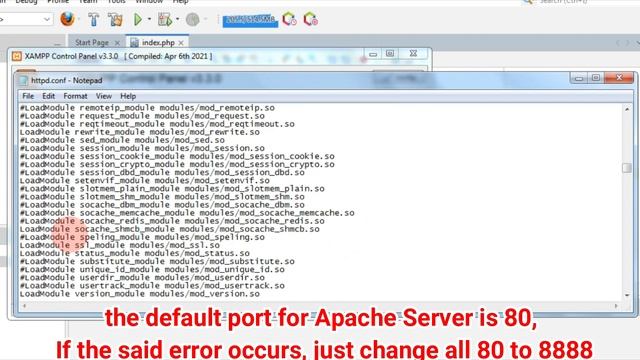Click the line loading session_cookie_module

[177, 156]
